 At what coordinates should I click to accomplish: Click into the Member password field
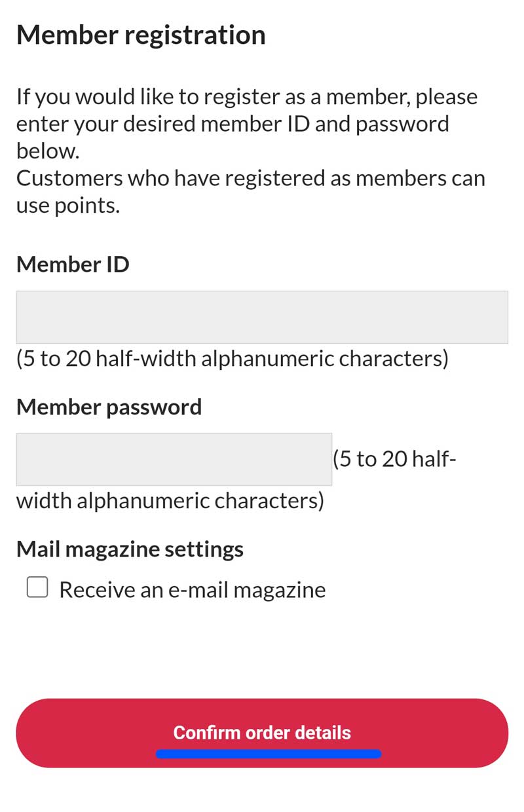pos(174,459)
